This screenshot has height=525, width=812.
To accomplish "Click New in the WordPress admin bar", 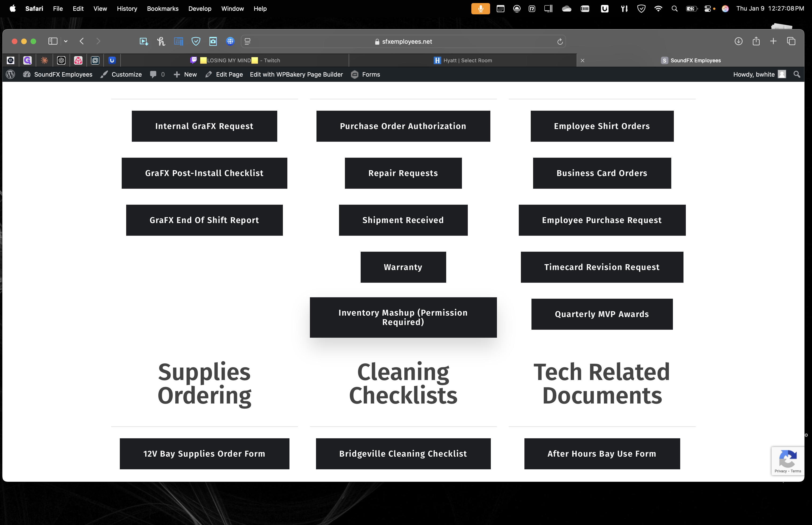I will pyautogui.click(x=185, y=74).
